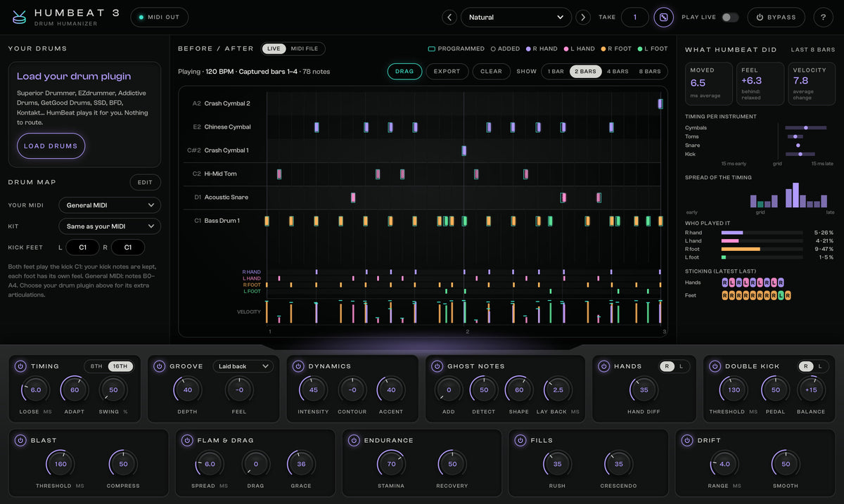Toggle the Endurance section power button

(x=354, y=441)
